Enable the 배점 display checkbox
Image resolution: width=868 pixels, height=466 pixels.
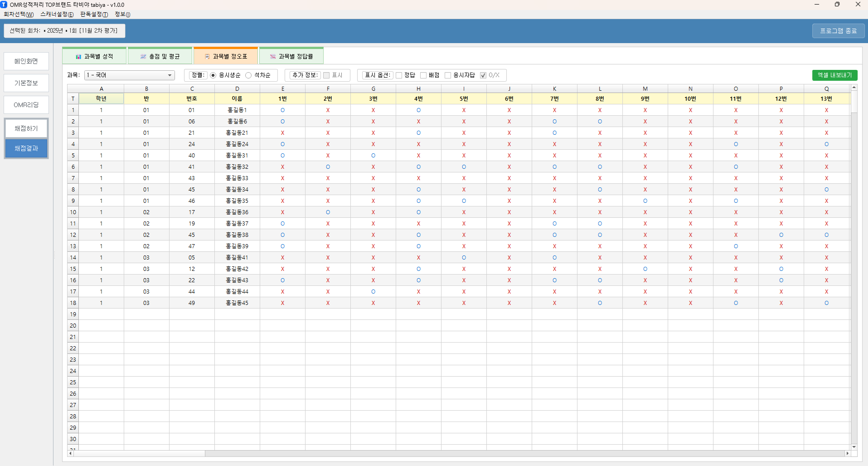coord(423,75)
